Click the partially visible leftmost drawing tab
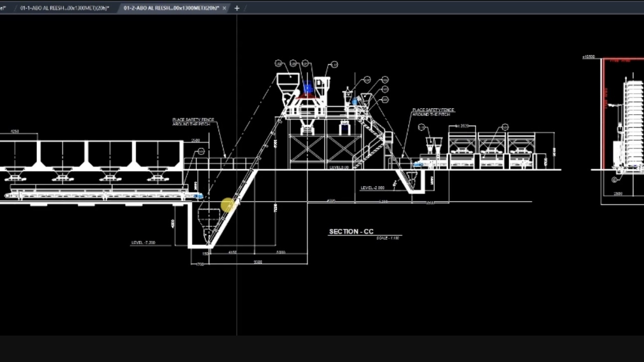The height and width of the screenshot is (362, 644). pyautogui.click(x=4, y=8)
